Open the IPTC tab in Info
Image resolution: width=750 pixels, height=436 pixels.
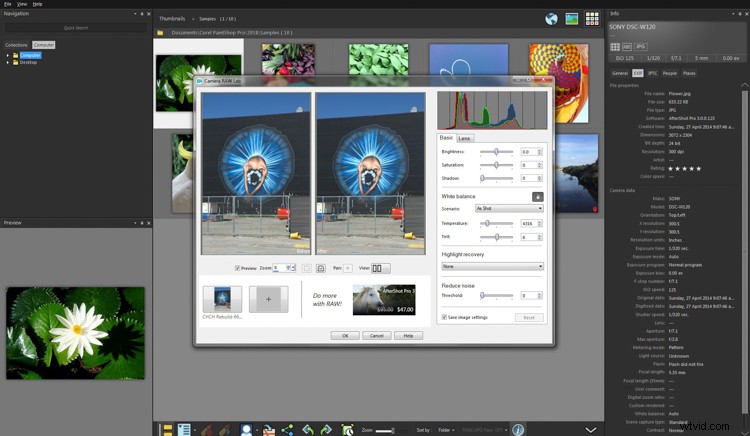pos(652,73)
